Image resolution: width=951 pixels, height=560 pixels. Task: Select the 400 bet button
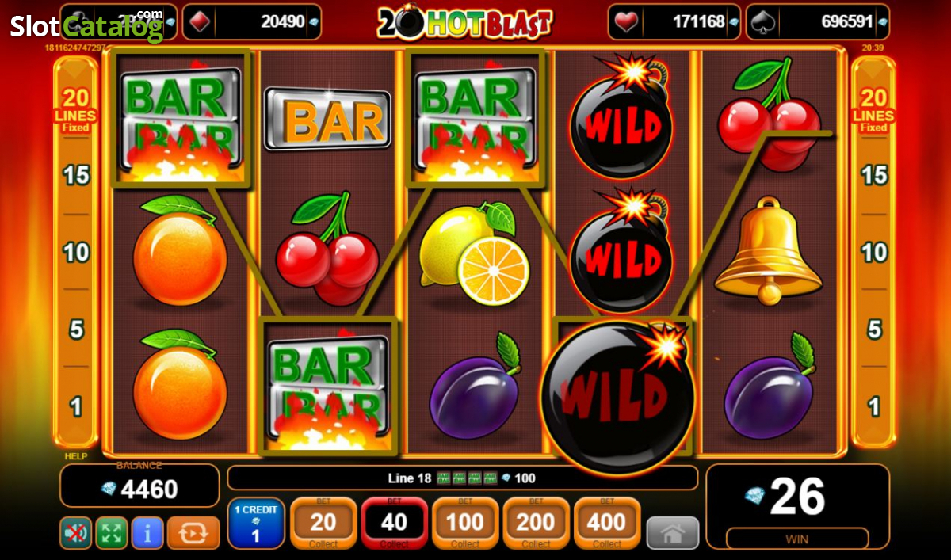click(607, 523)
